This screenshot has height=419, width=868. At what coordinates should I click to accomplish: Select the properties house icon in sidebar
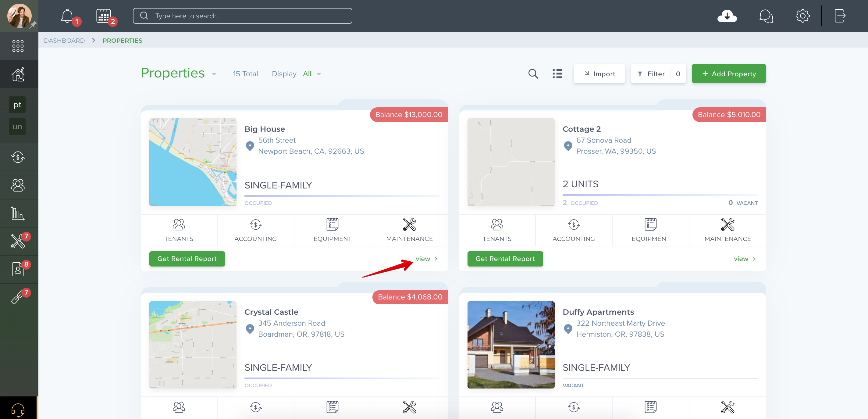18,74
